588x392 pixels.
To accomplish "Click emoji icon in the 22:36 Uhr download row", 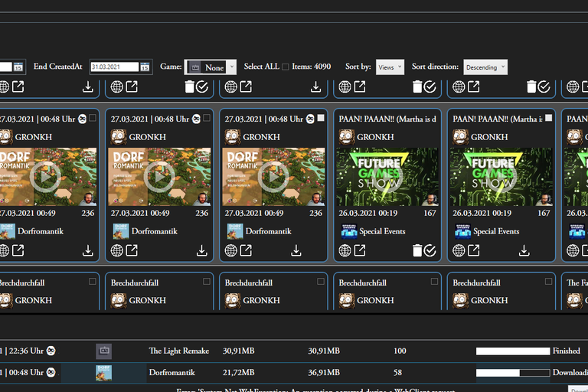I will point(51,351).
